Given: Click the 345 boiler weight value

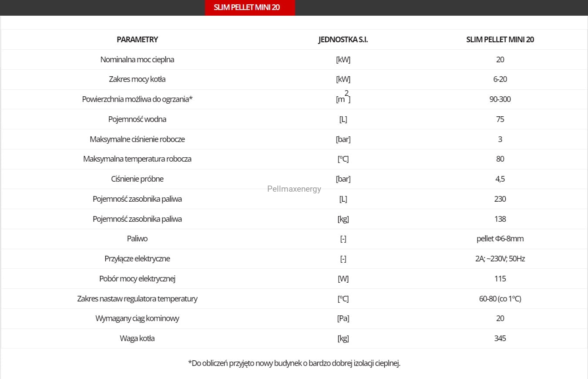Looking at the screenshot, I should [x=500, y=338].
